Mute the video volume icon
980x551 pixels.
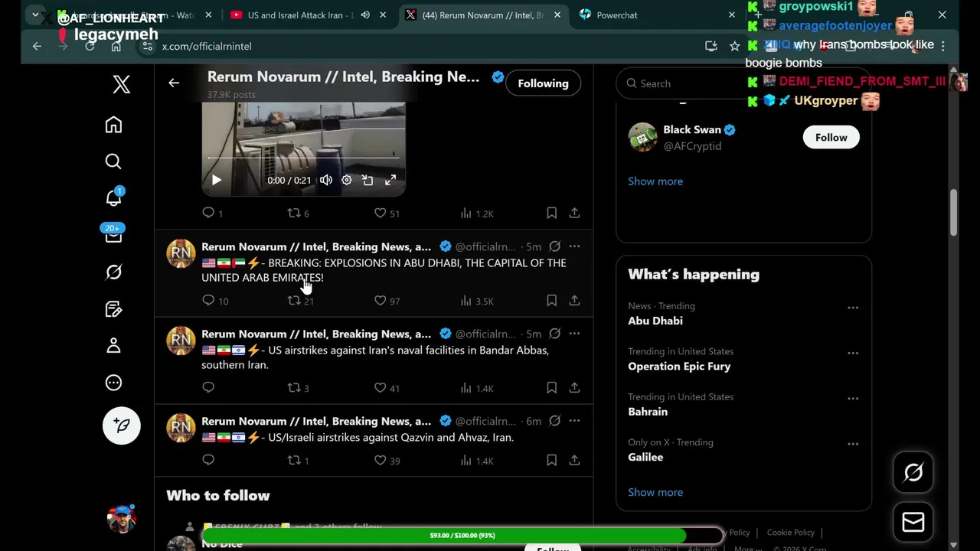(x=326, y=180)
